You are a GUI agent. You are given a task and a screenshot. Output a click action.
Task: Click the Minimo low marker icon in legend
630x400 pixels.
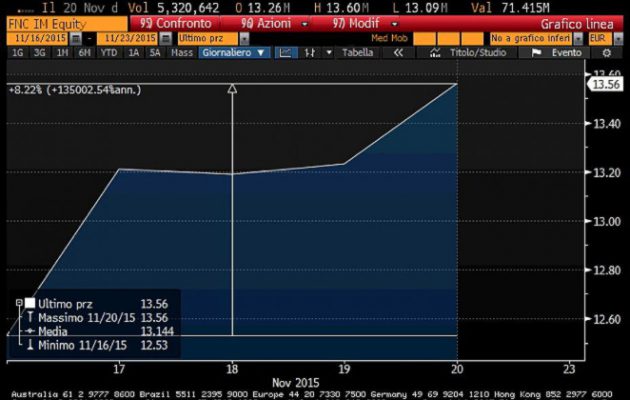(29, 345)
